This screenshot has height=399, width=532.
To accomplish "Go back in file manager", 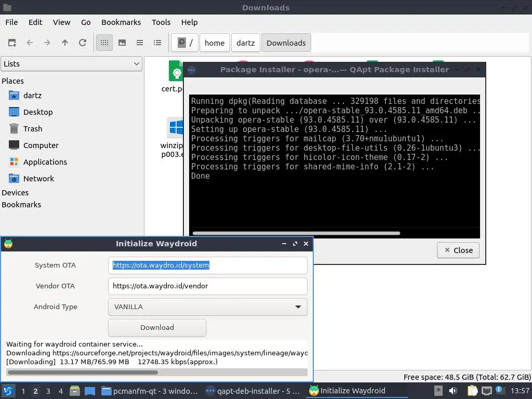I will tap(30, 43).
